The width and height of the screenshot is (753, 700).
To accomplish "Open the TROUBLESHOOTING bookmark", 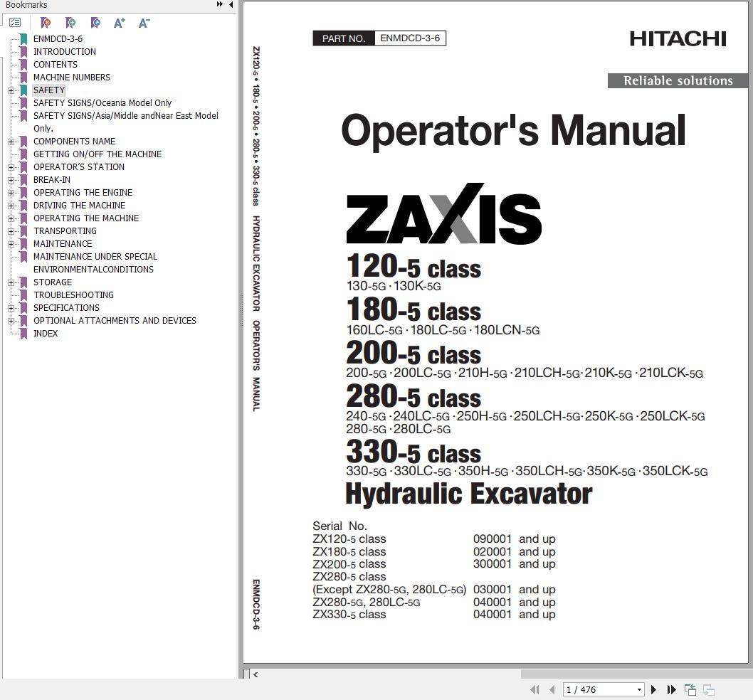I will coord(73,295).
